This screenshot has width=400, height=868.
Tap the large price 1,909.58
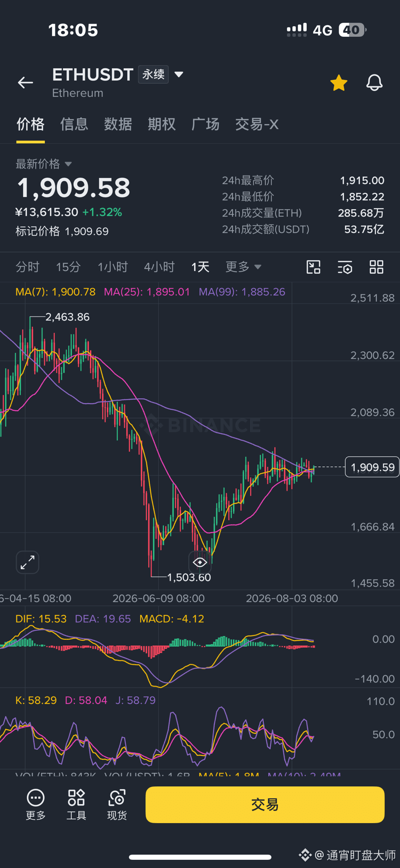(73, 188)
